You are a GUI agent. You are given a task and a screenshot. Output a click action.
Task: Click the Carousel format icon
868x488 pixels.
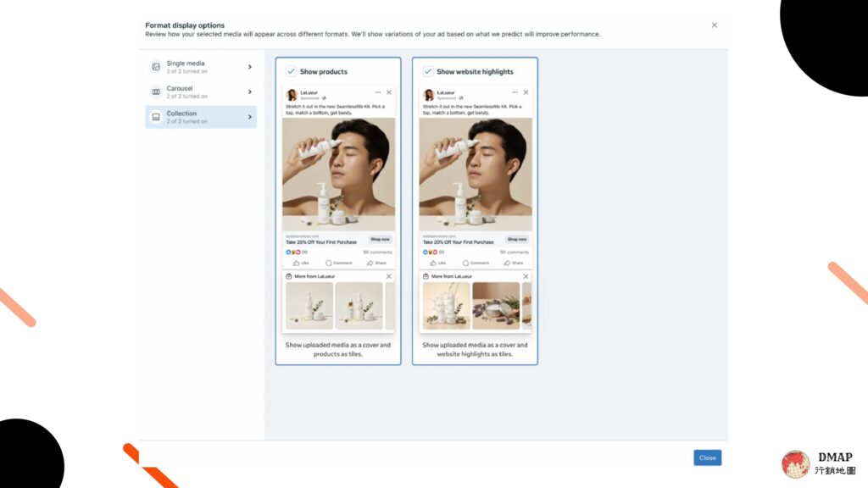(x=156, y=91)
